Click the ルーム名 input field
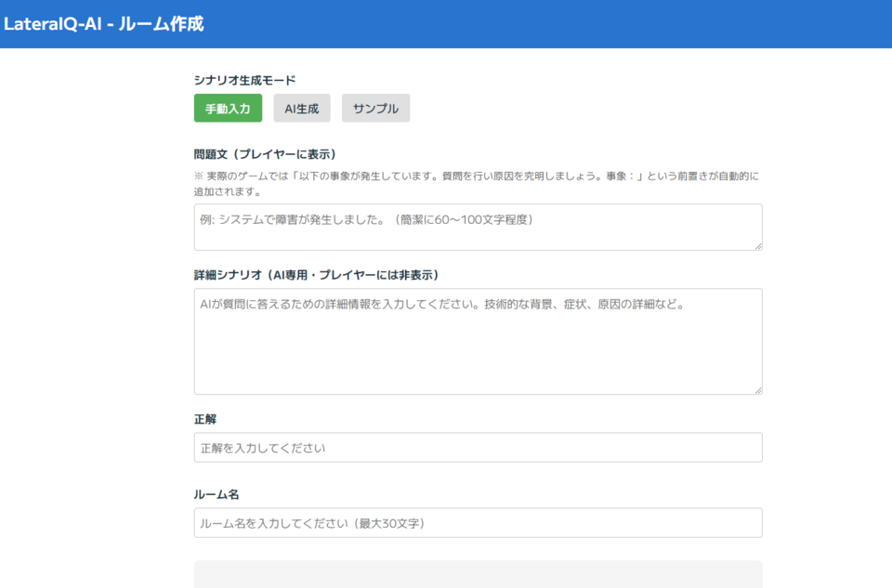Viewport: 892px width, 588px height. (x=478, y=523)
